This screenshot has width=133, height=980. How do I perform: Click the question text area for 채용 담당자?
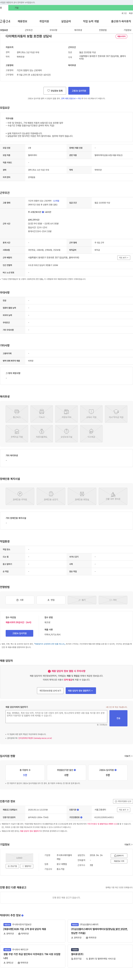point(56,717)
